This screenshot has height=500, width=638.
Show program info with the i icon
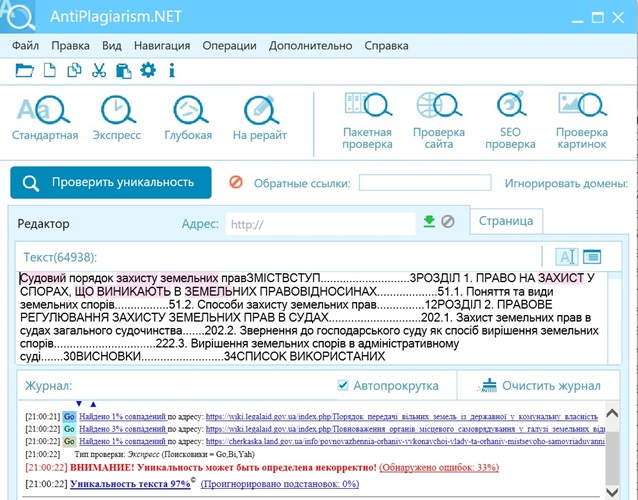172,70
